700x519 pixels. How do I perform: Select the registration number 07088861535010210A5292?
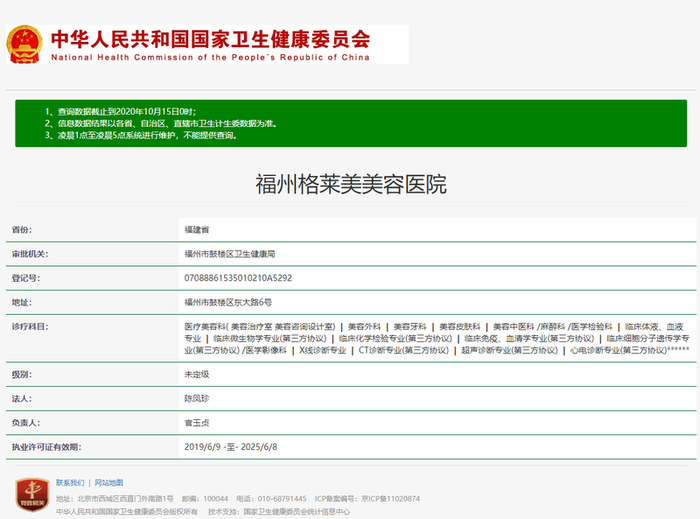click(x=238, y=278)
